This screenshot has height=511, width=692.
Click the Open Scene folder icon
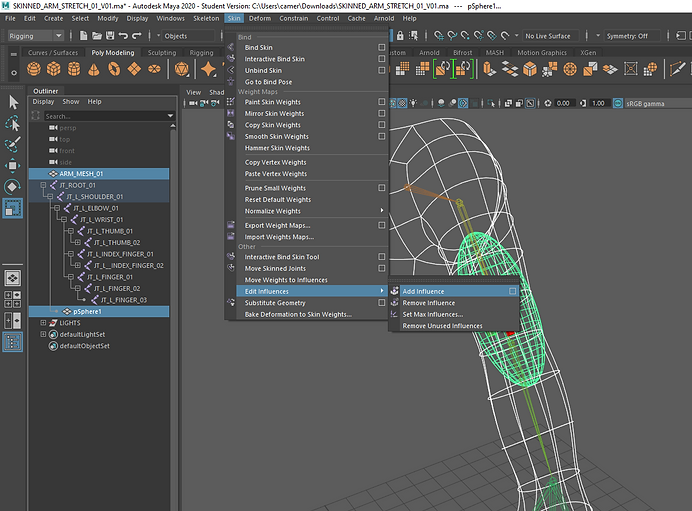point(97,36)
